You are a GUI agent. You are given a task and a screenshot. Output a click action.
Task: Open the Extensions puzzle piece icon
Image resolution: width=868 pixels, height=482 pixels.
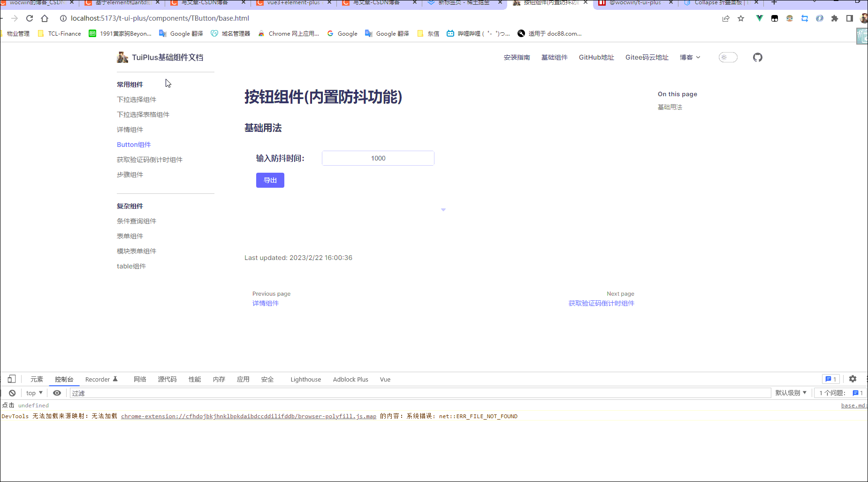pyautogui.click(x=835, y=18)
